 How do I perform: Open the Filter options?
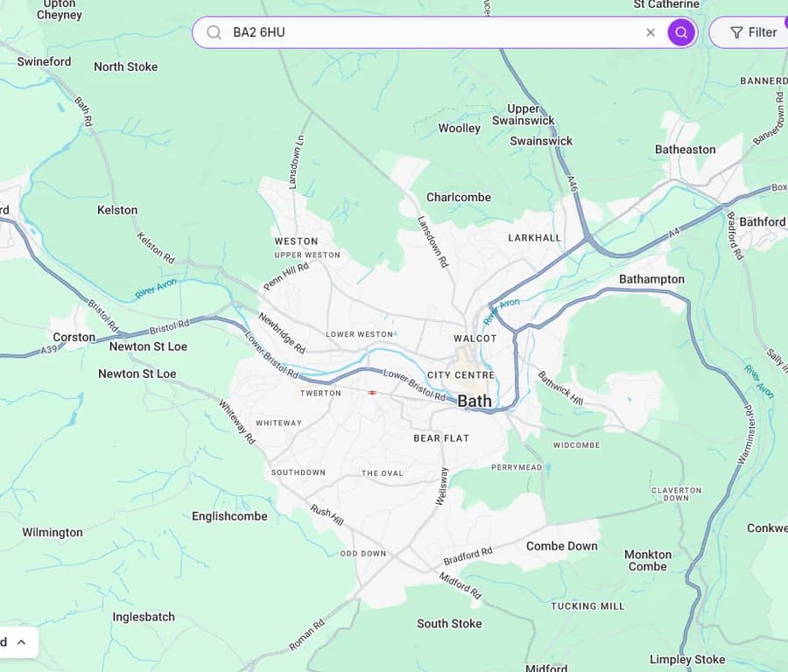(753, 32)
